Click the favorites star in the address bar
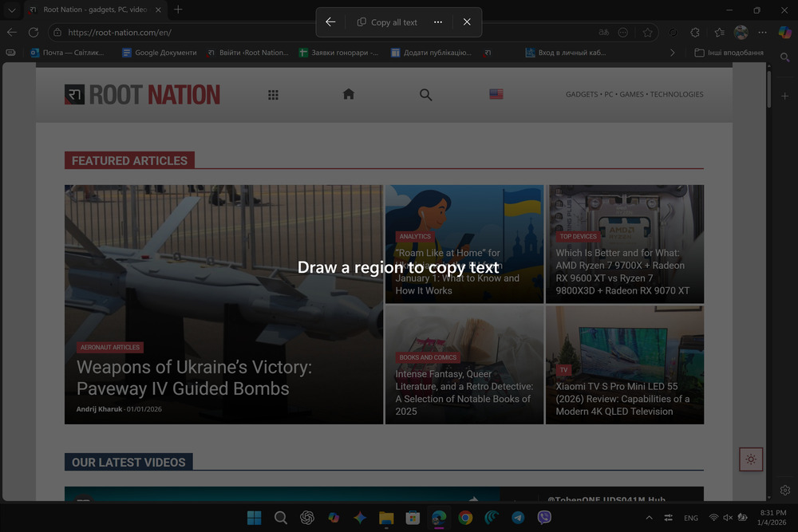The image size is (798, 532). pos(647,32)
